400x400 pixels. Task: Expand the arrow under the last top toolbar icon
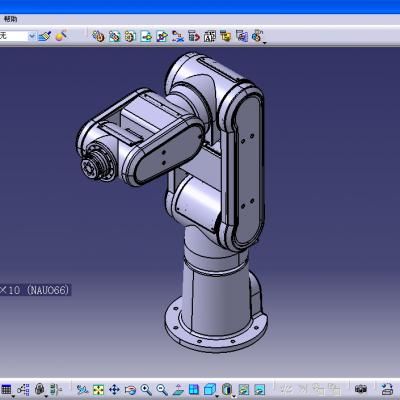click(265, 43)
